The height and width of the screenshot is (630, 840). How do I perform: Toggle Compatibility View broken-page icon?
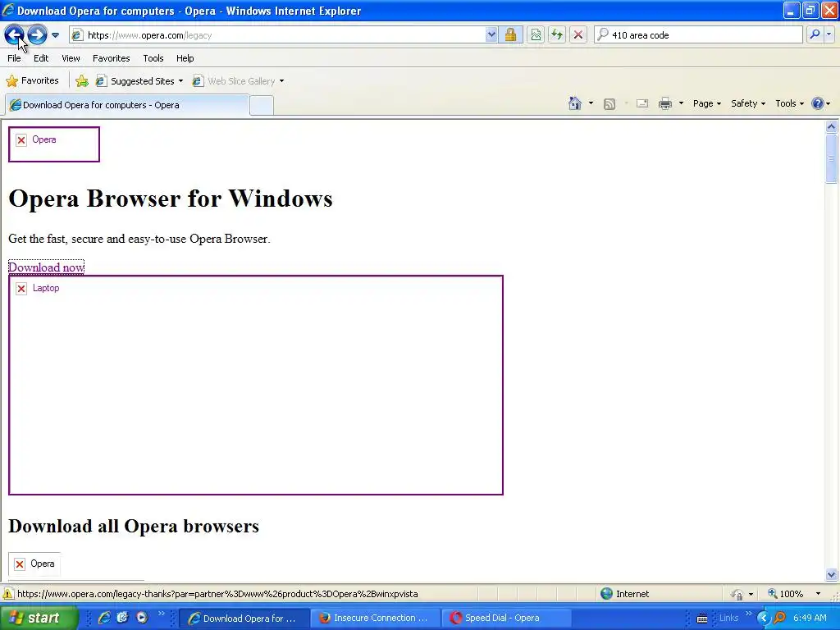[536, 35]
